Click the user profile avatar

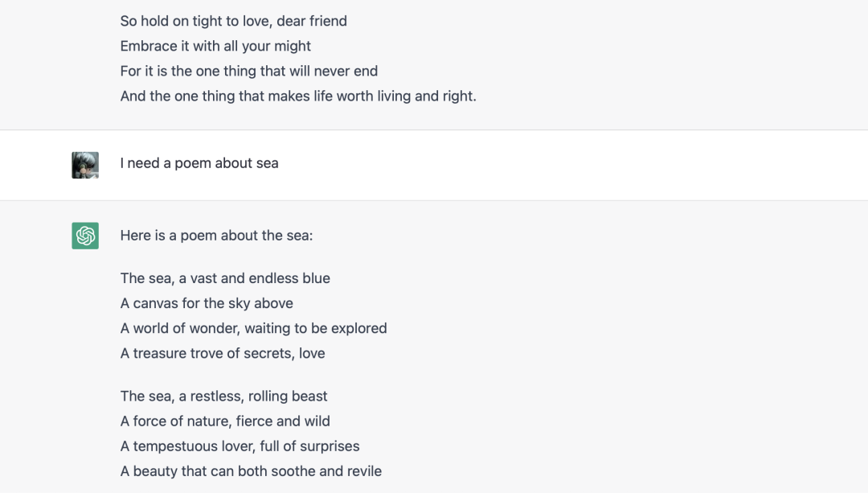(x=85, y=165)
